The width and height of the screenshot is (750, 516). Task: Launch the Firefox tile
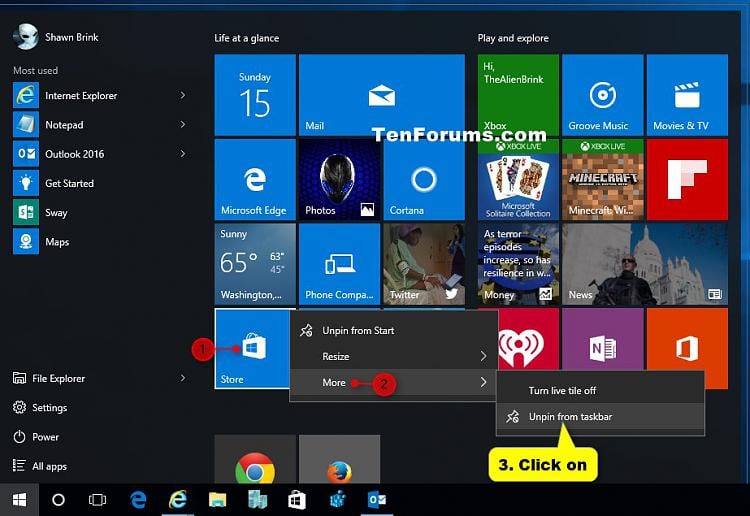coord(340,459)
